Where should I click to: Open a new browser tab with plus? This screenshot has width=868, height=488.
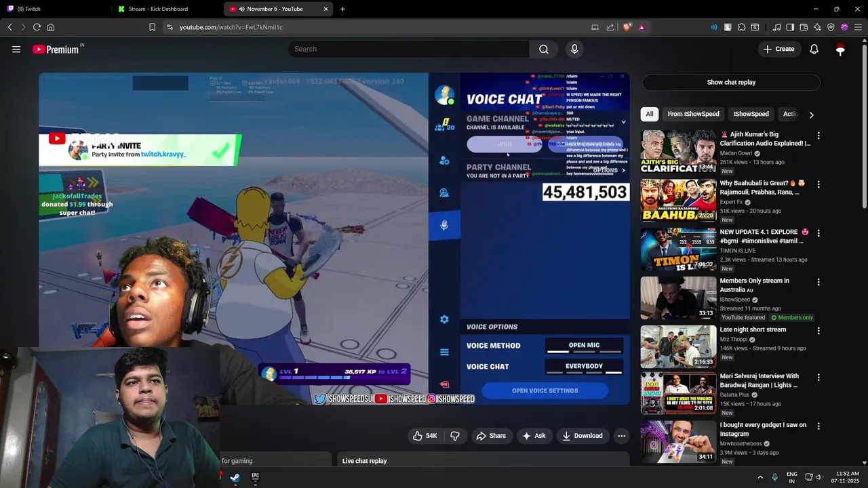[342, 9]
